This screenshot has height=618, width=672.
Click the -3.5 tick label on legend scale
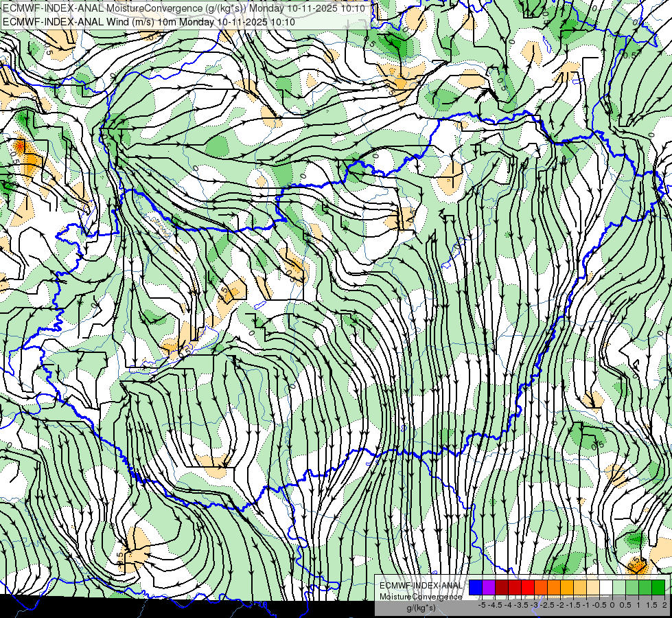pyautogui.click(x=522, y=605)
